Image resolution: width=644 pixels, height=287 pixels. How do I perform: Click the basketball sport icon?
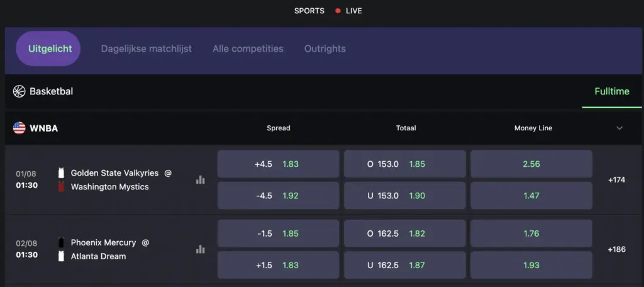19,91
